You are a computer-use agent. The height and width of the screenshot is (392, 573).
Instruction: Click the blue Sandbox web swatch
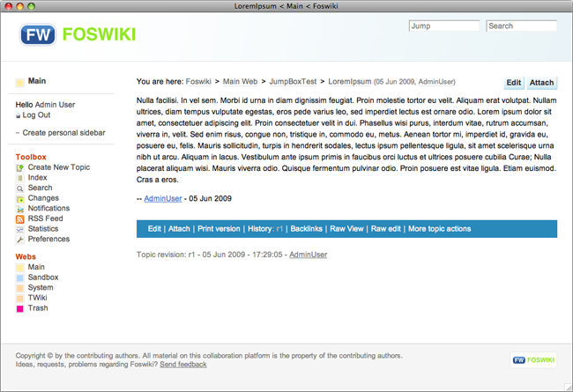click(x=20, y=277)
